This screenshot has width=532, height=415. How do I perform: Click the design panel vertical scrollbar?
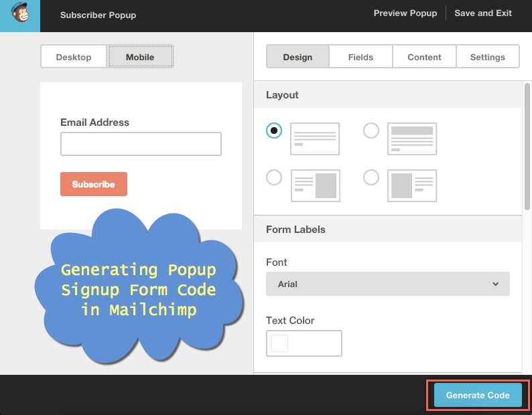(527, 147)
